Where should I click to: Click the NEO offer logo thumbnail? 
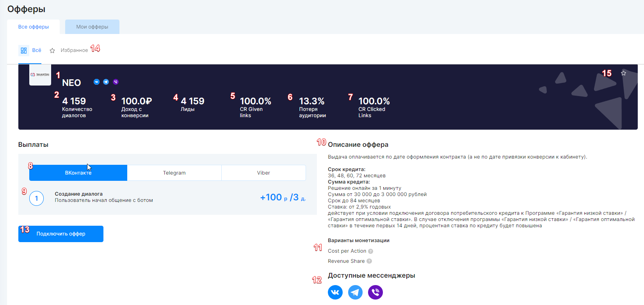pyautogui.click(x=40, y=75)
